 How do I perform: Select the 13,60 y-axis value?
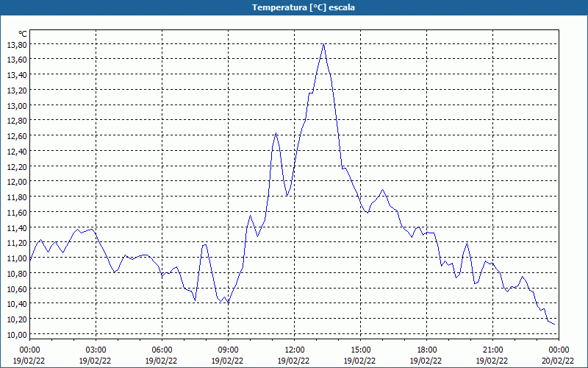tap(17, 60)
